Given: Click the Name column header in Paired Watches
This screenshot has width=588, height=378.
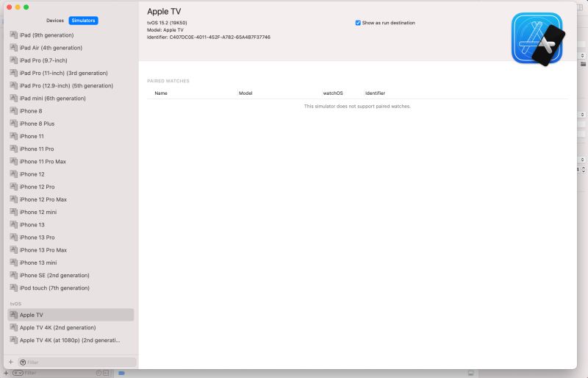Looking at the screenshot, I should pyautogui.click(x=161, y=93).
